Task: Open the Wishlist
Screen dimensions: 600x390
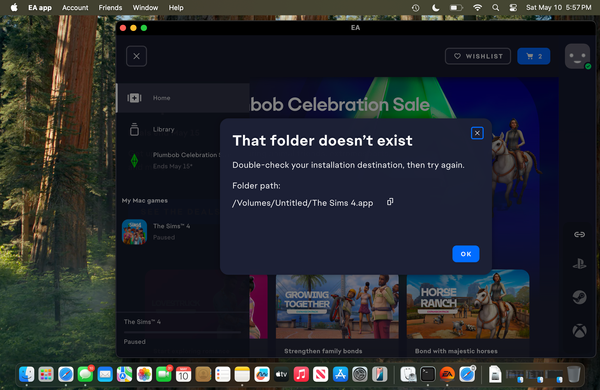Action: (x=478, y=56)
